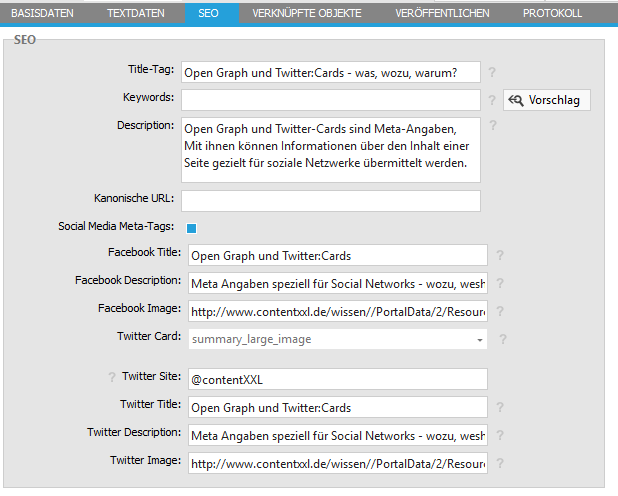618x496 pixels.
Task: Switch to the Textdaten tab
Action: [x=136, y=13]
